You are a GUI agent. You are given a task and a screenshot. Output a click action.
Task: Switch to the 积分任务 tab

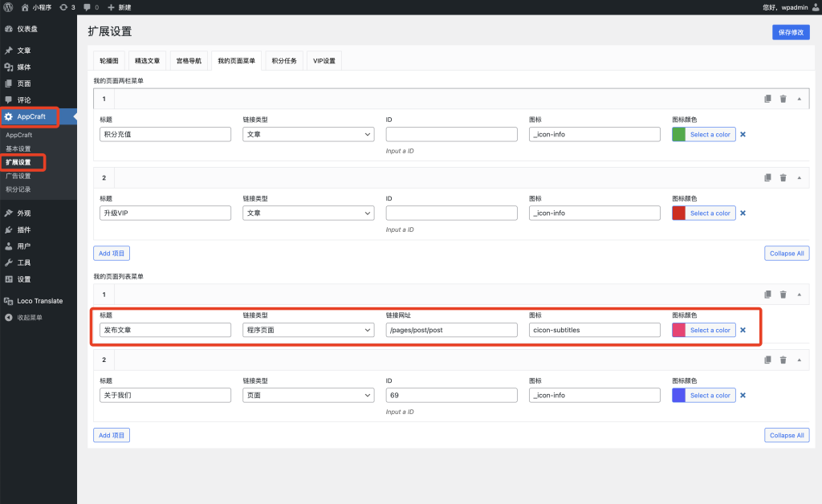tap(284, 61)
